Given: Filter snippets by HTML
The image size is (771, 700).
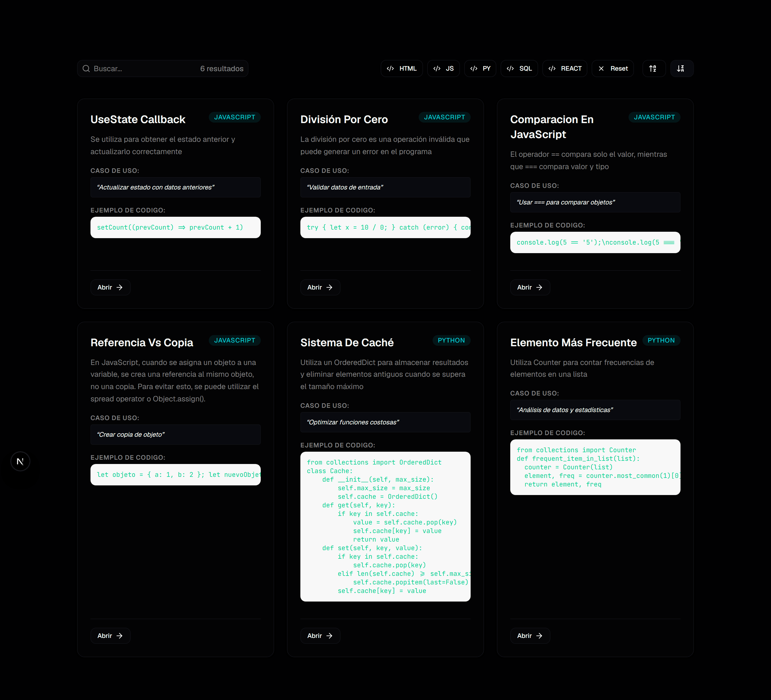Looking at the screenshot, I should pyautogui.click(x=402, y=69).
